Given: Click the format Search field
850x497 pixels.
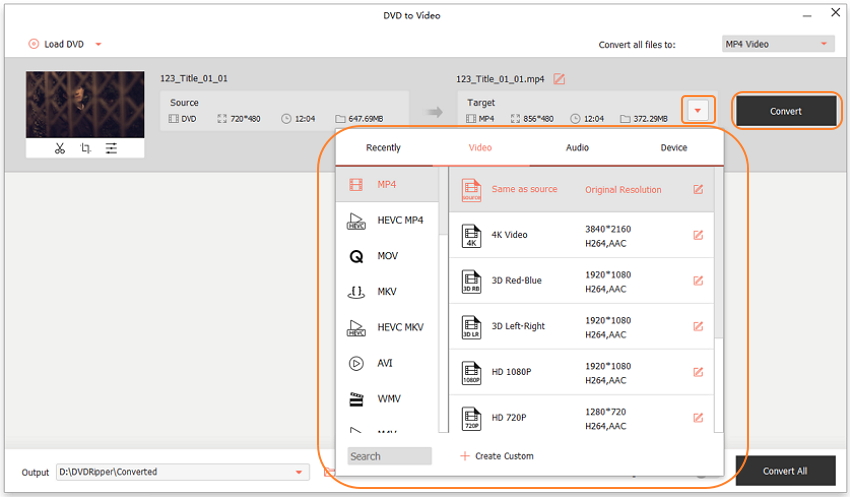Looking at the screenshot, I should click(389, 456).
